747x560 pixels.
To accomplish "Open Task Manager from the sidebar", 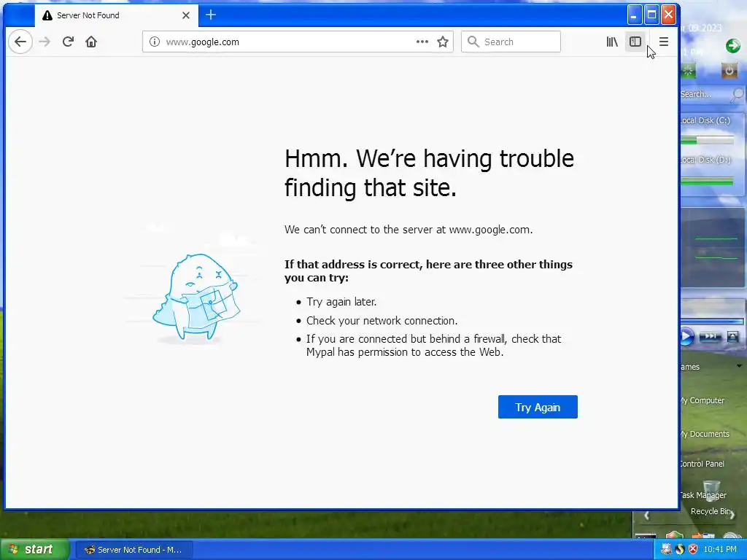I will coord(704,495).
